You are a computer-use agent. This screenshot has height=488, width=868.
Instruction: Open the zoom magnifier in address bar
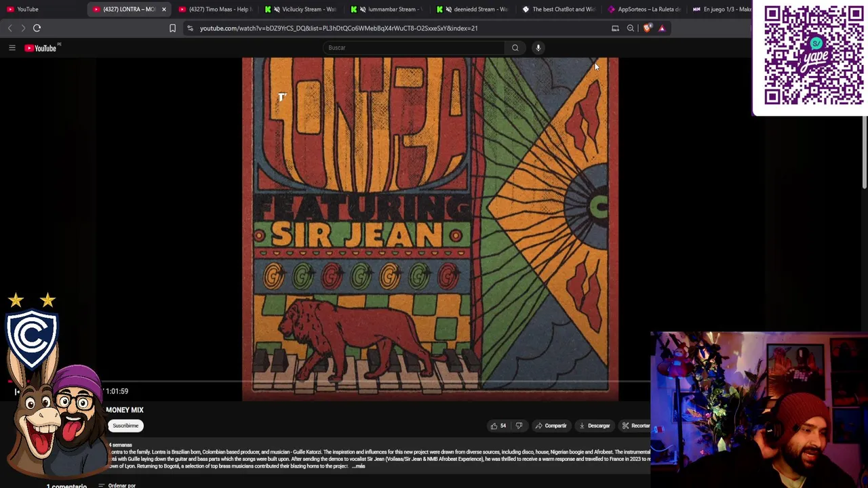coord(630,28)
